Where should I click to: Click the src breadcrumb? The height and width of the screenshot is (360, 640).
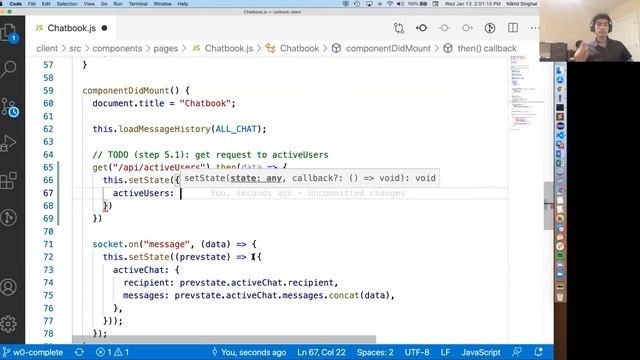(x=75, y=48)
